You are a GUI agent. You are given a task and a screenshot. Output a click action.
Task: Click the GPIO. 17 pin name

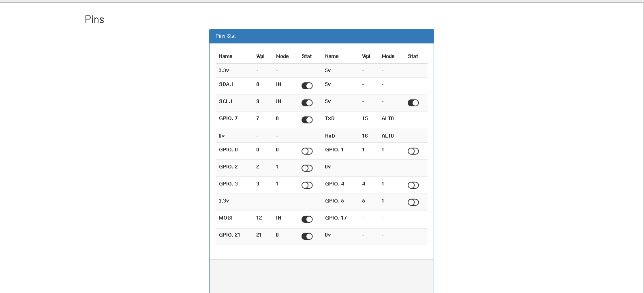pyautogui.click(x=336, y=218)
